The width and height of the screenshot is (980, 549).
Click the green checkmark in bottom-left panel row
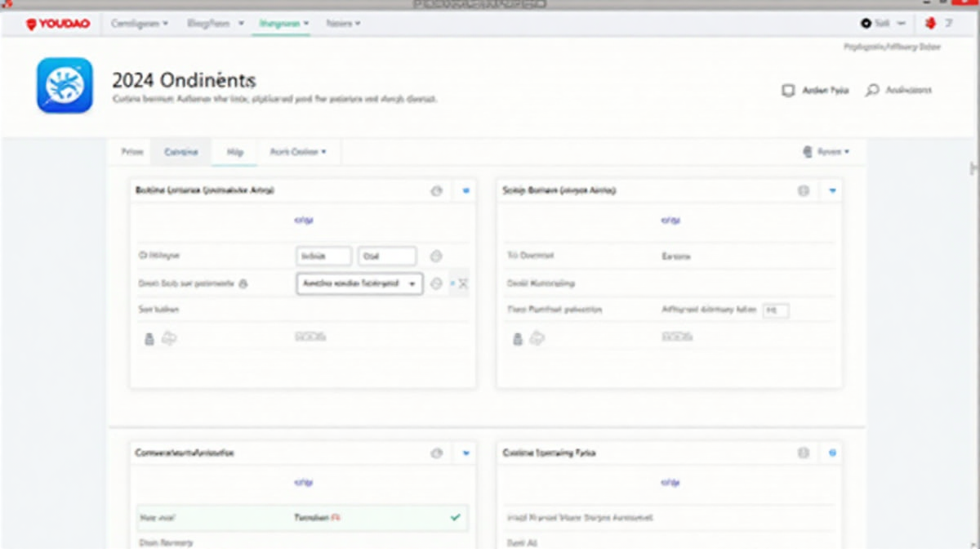coord(455,517)
